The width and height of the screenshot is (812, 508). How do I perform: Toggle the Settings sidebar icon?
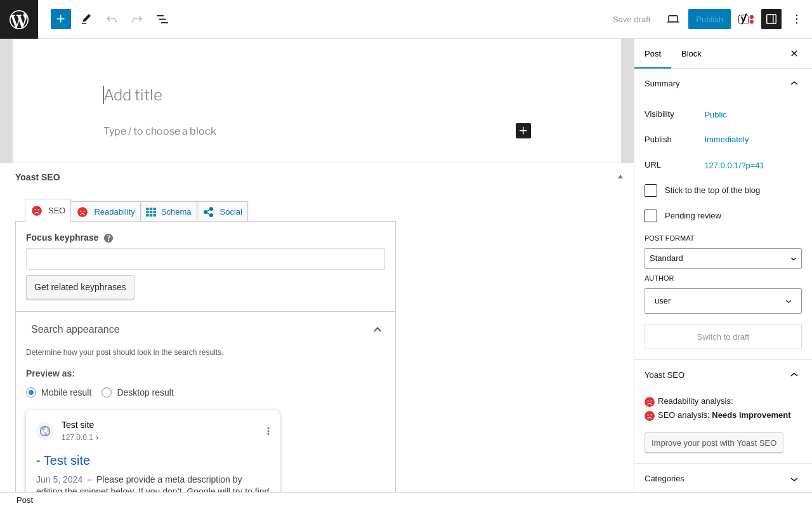[771, 19]
